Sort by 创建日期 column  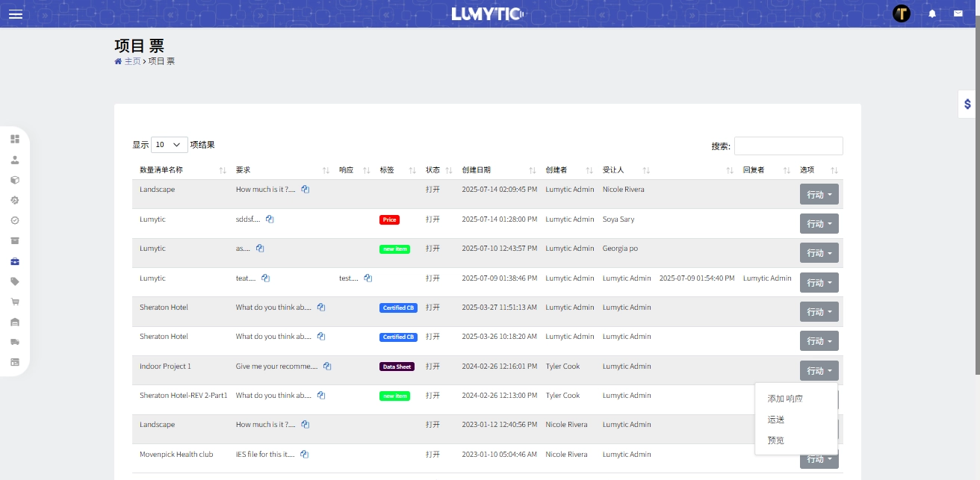pos(532,170)
